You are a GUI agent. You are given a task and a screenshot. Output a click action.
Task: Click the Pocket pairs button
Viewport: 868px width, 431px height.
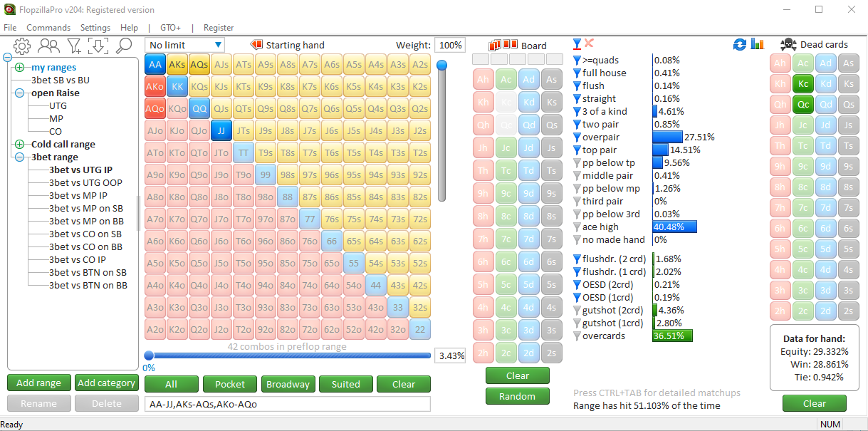coord(230,384)
